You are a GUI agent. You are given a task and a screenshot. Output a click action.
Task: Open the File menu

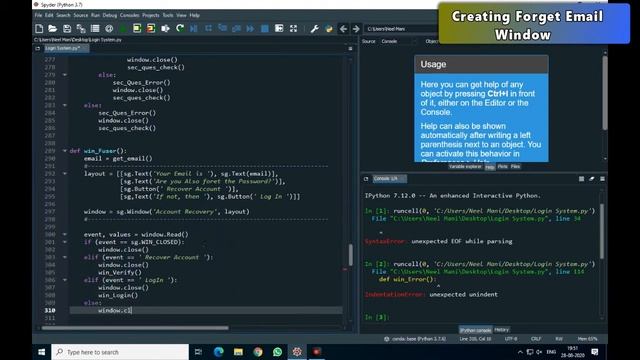coord(38,15)
